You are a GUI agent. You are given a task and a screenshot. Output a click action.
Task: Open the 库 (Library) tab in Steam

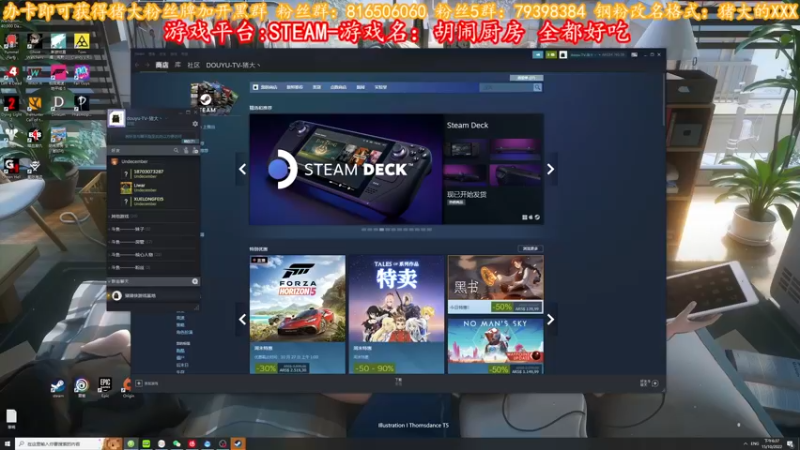(x=178, y=65)
